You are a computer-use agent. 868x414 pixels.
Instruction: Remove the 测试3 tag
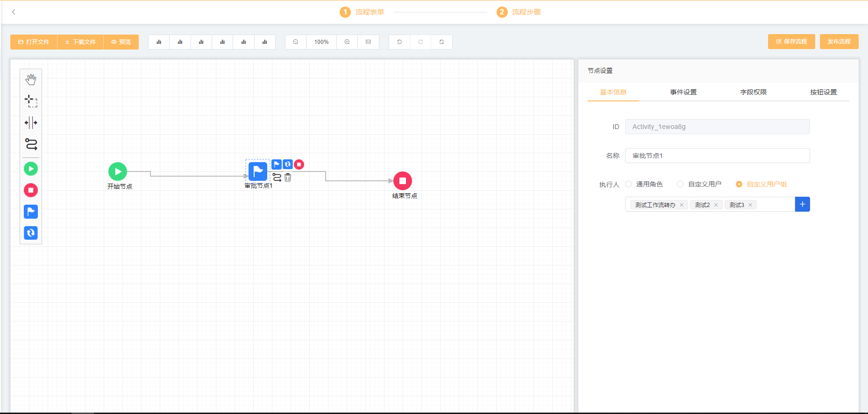[750, 205]
